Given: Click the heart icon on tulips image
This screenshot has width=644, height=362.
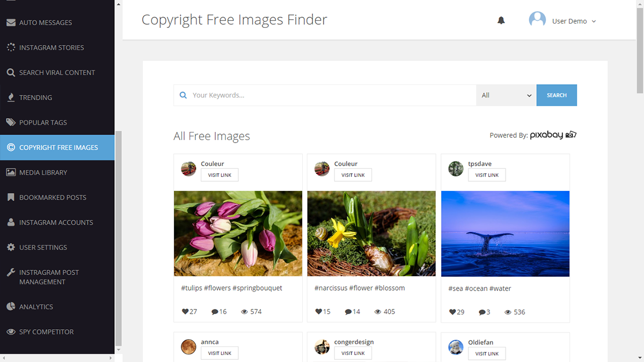Looking at the screenshot, I should (x=185, y=312).
